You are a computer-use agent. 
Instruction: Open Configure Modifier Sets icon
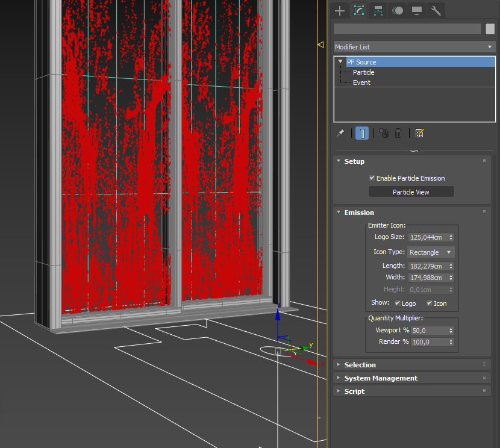420,133
